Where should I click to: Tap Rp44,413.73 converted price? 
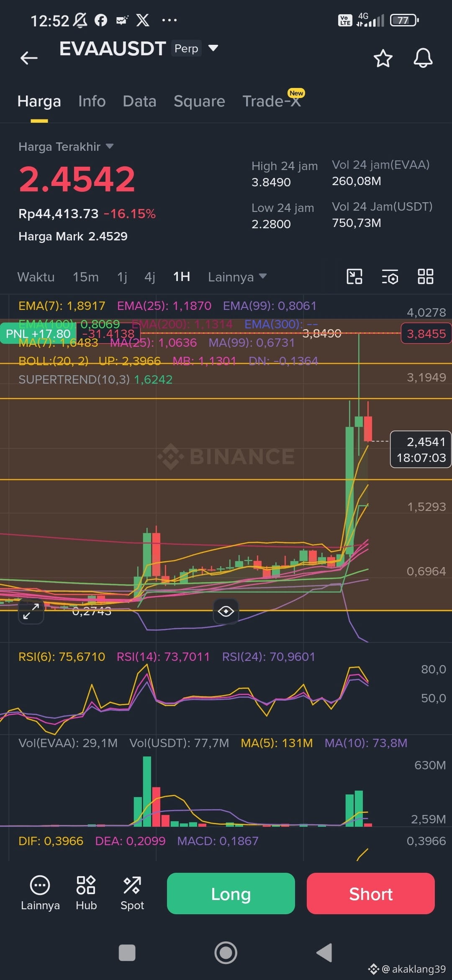58,214
